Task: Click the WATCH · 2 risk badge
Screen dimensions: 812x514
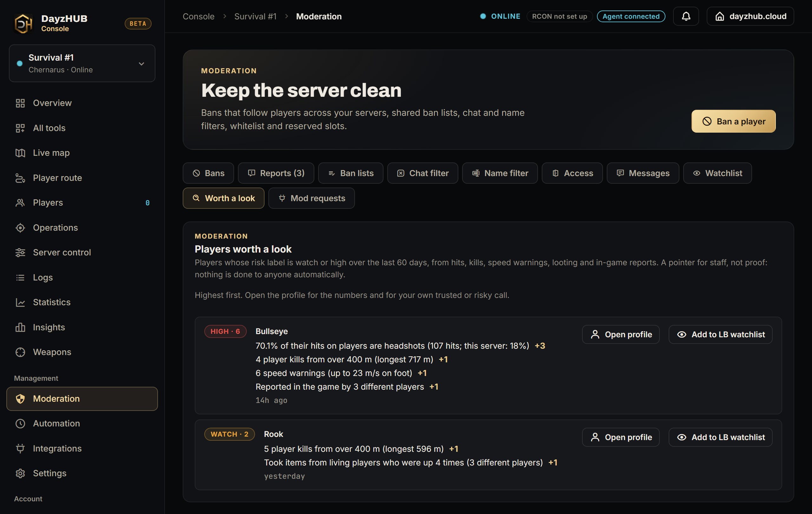Action: click(x=229, y=434)
